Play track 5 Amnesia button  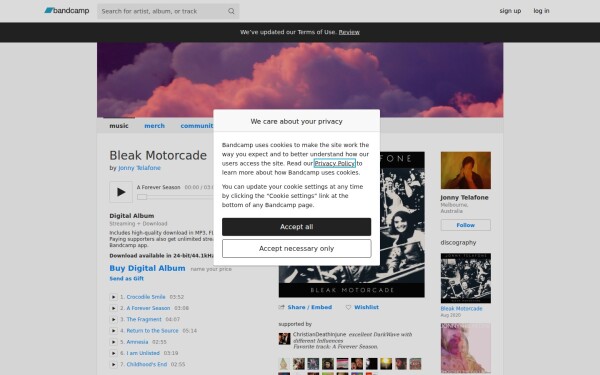click(114, 342)
